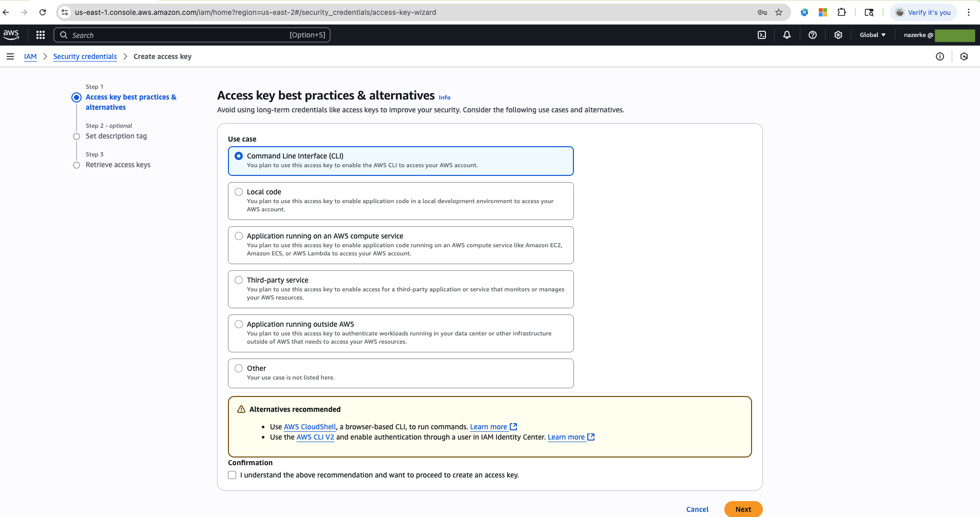
Task: Click Create access key breadcrumb text
Action: (162, 56)
